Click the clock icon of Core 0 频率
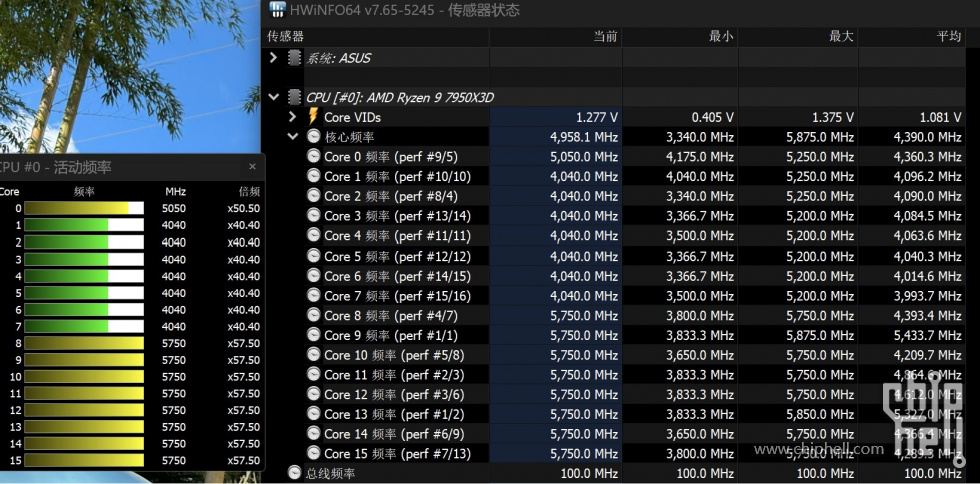Viewport: 980px width, 484px height. point(313,156)
